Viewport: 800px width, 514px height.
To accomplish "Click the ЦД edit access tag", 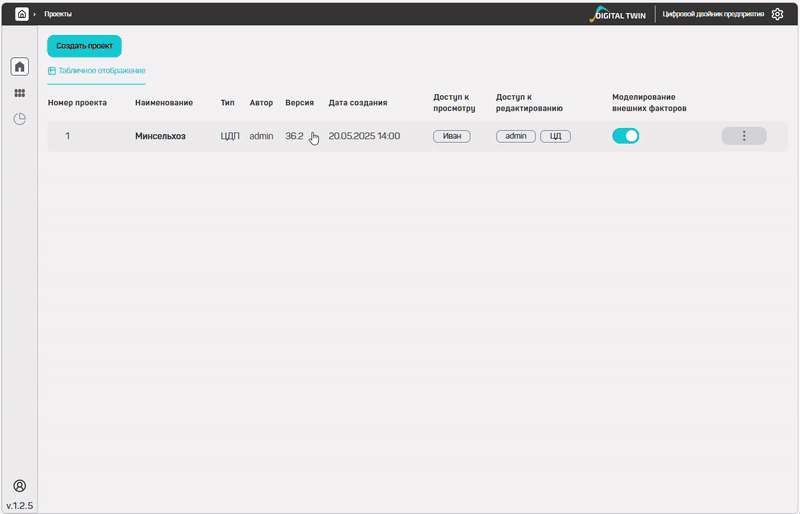I will coord(555,136).
